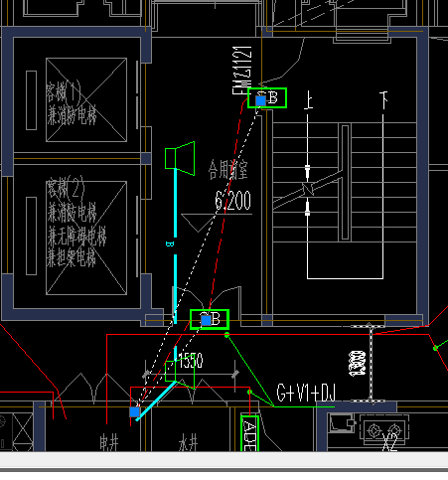Screen dimensions: 448x480
Task: Click the wiring label G+V1+DJ
Action: click(x=306, y=393)
